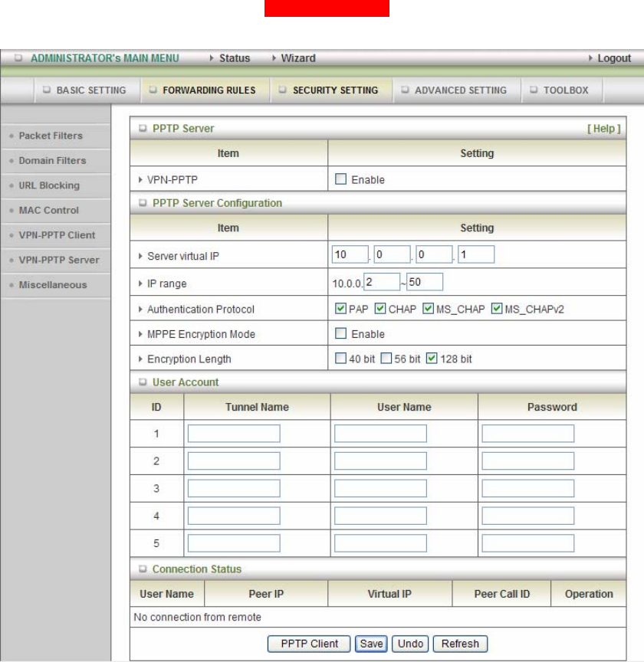This screenshot has width=644, height=662.
Task: Edit third octet of Server virtual IP
Action: click(x=434, y=254)
